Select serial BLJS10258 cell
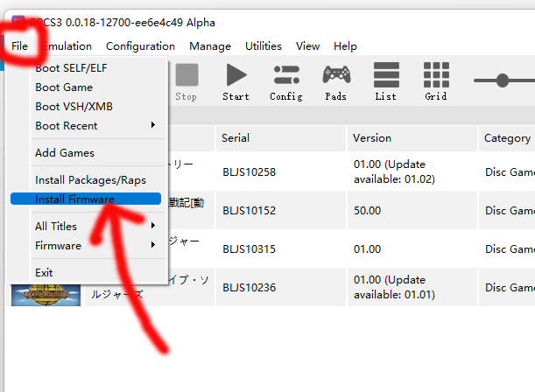 pos(281,171)
